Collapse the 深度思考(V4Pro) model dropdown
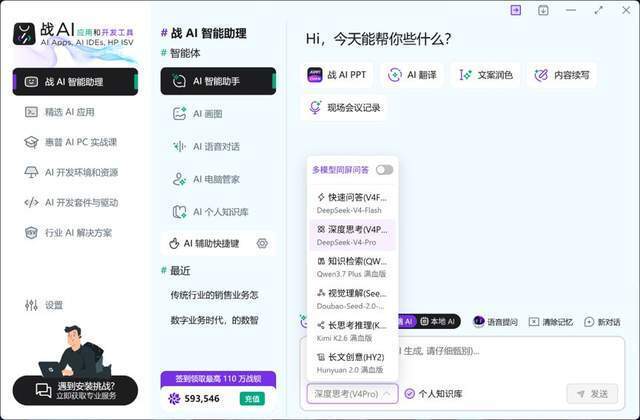This screenshot has width=640, height=420. 352,394
